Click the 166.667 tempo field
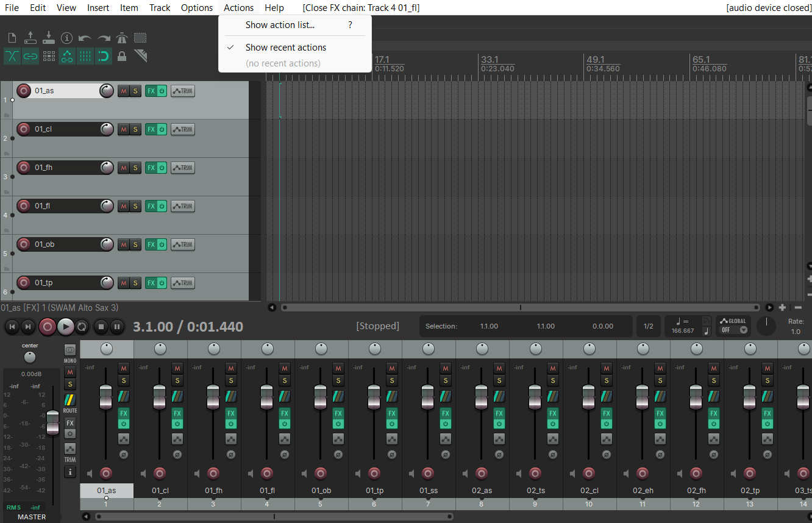Viewport: 812px width, 523px height. tap(683, 331)
